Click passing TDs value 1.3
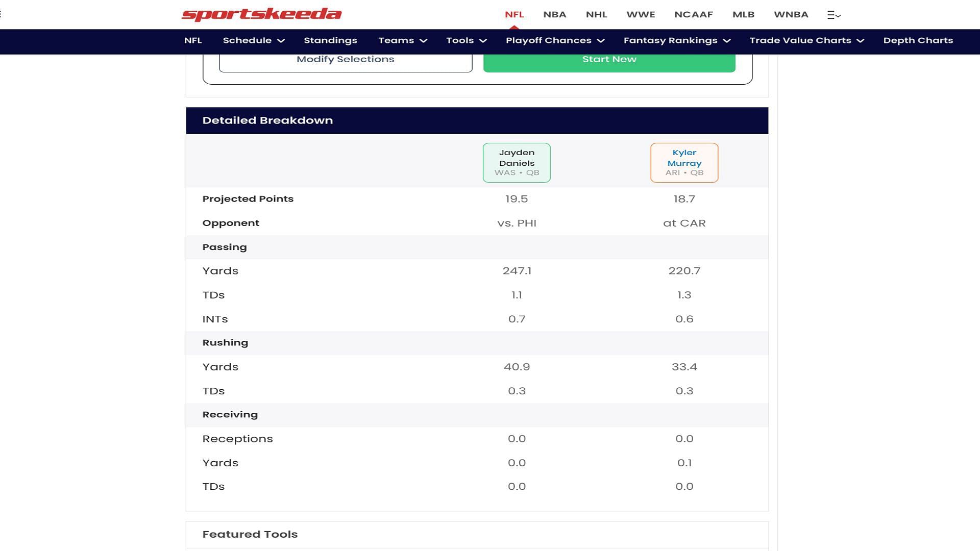 [x=684, y=295]
